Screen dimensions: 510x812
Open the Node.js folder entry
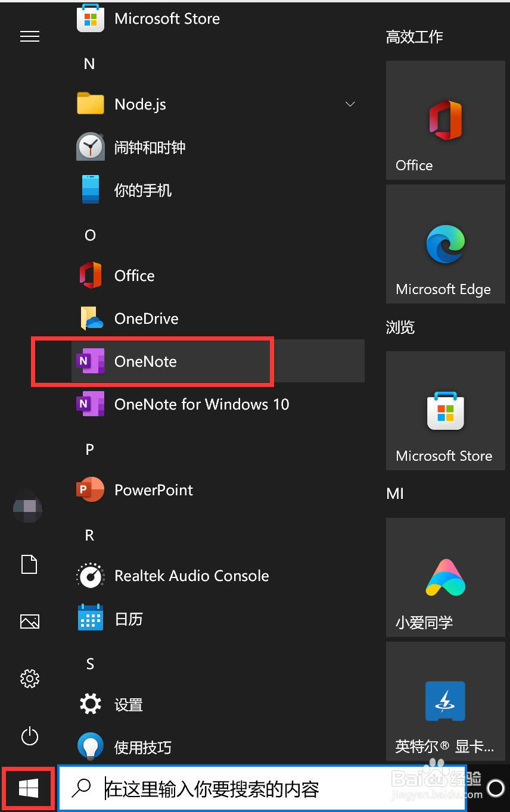[218, 104]
